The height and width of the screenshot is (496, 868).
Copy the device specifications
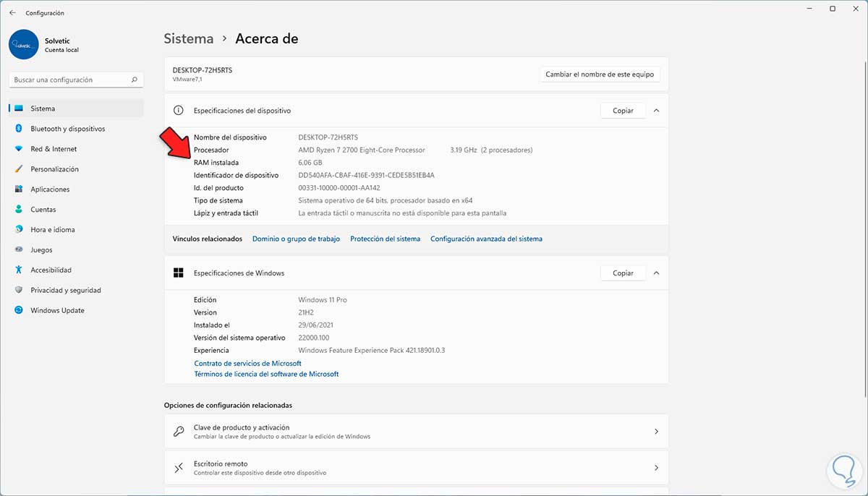tap(623, 111)
